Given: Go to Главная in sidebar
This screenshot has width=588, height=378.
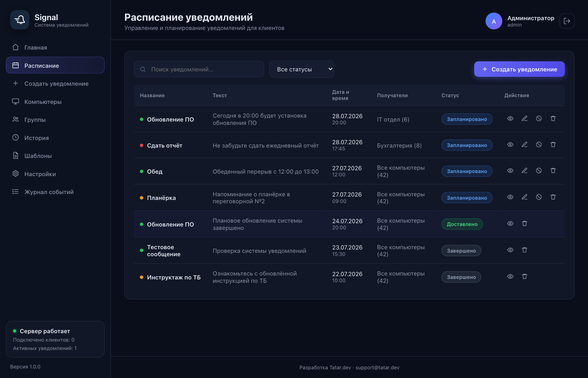Looking at the screenshot, I should pyautogui.click(x=55, y=47).
